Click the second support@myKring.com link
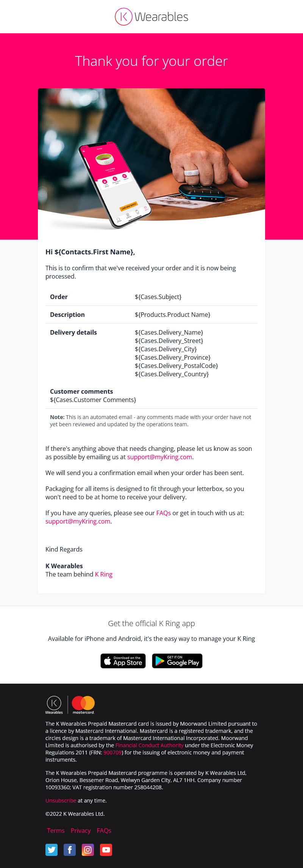The width and height of the screenshot is (303, 868). coord(78,521)
